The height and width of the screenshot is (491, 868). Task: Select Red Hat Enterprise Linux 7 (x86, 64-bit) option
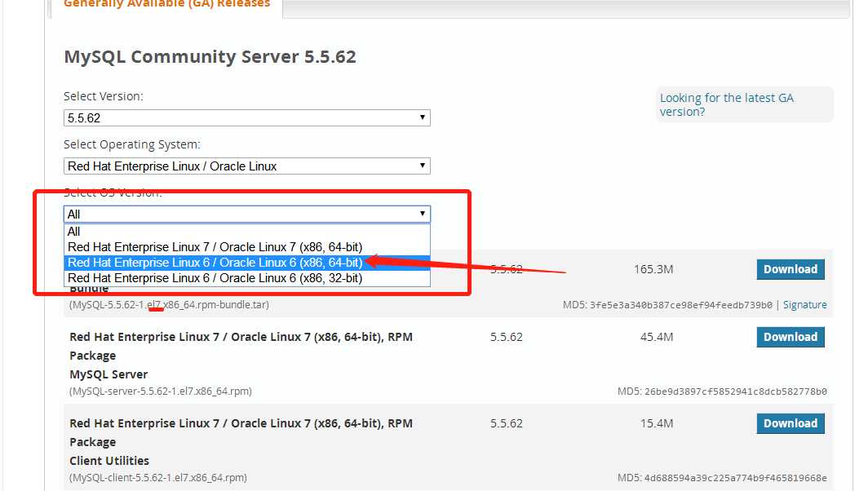247,247
